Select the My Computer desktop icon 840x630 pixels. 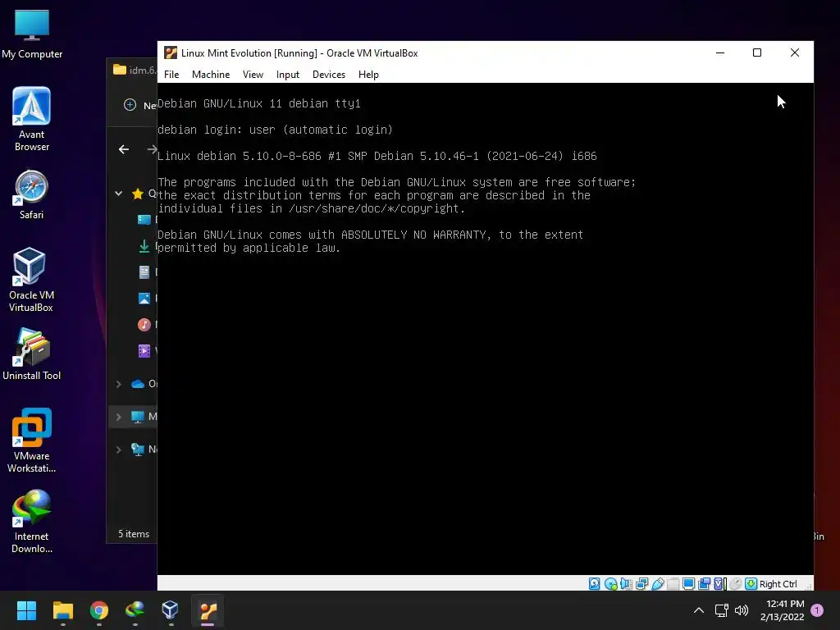(32, 33)
